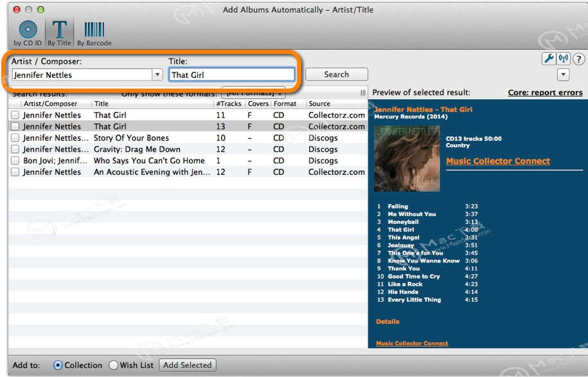Open settings with the wrench icon
This screenshot has width=588, height=377.
point(549,59)
